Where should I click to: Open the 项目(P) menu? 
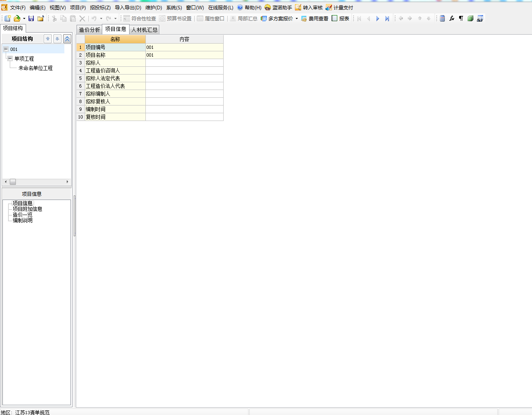point(78,8)
